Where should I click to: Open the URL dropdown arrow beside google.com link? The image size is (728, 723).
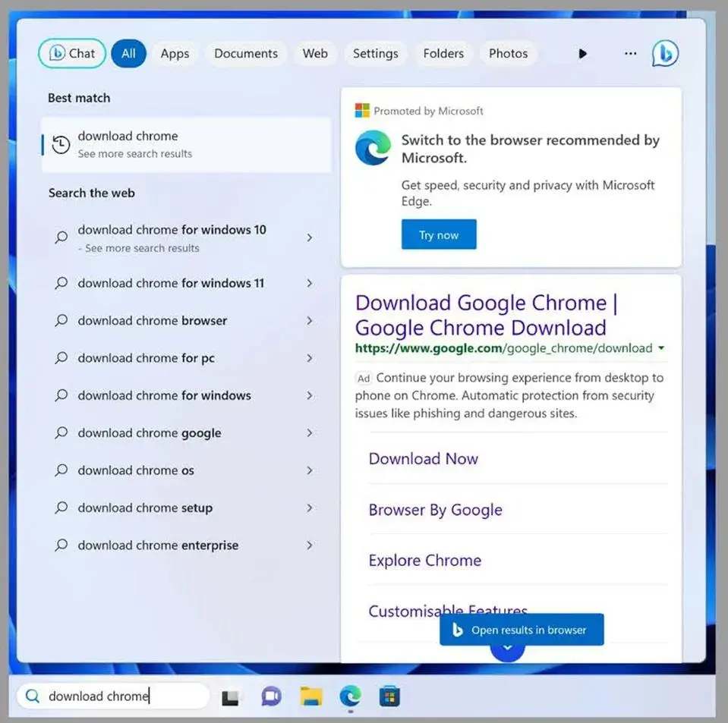[x=661, y=349]
